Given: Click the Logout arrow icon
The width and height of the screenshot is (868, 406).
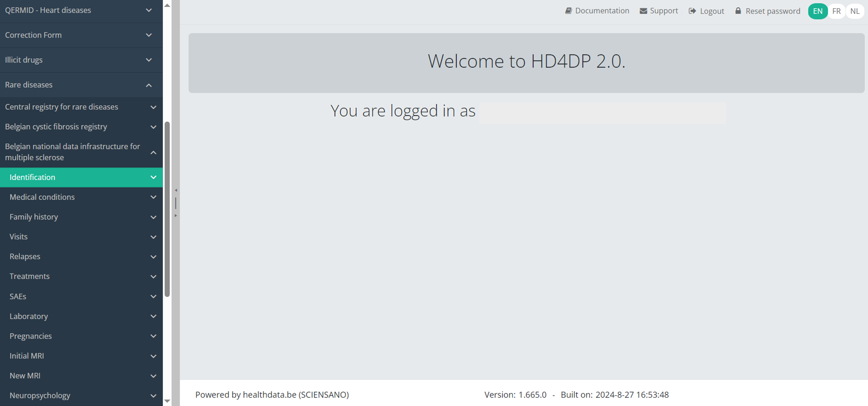Looking at the screenshot, I should [x=692, y=11].
